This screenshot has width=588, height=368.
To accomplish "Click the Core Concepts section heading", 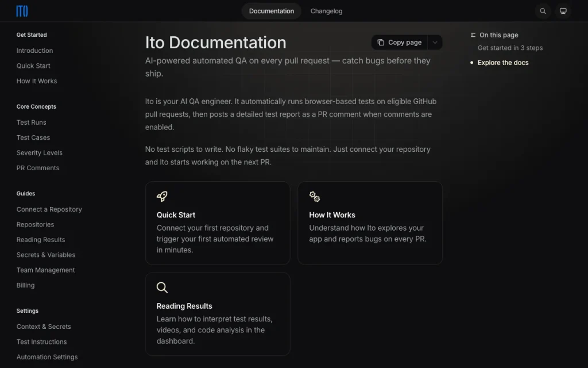I will (x=36, y=106).
